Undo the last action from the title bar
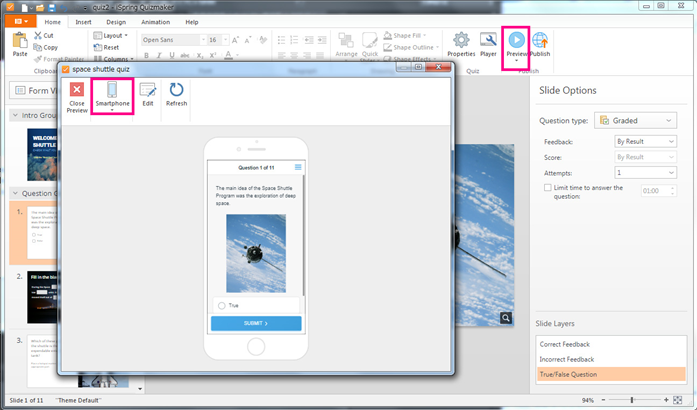This screenshot has width=697, height=410. (x=64, y=7)
